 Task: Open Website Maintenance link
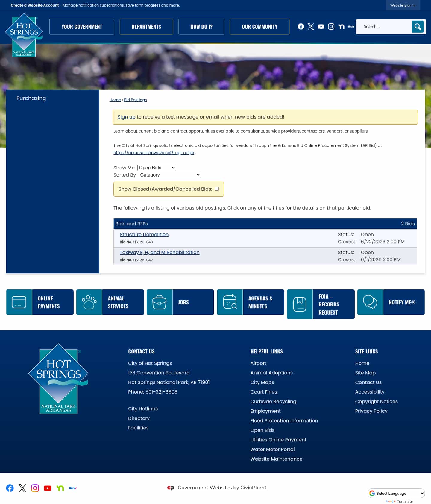pyautogui.click(x=276, y=459)
